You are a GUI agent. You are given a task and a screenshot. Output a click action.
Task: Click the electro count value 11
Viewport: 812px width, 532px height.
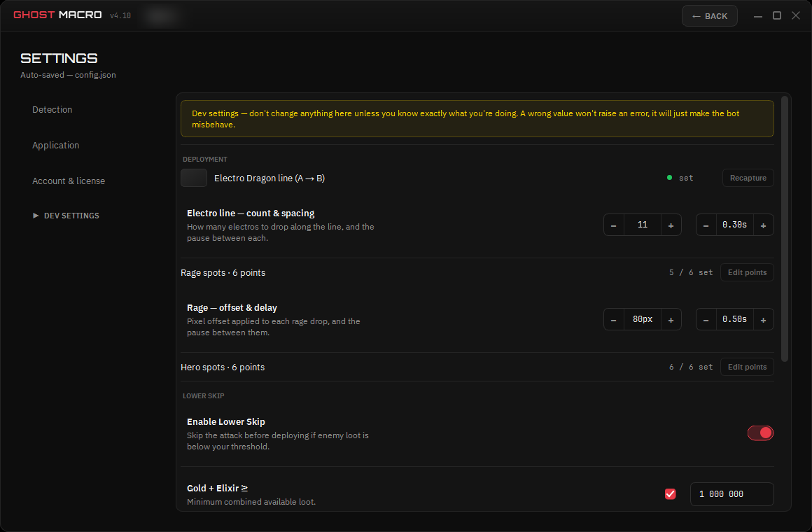(642, 225)
